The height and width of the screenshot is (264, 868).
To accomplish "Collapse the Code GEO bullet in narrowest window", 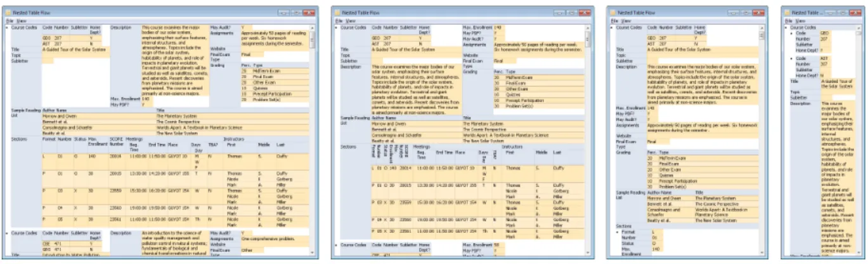I will point(791,33).
